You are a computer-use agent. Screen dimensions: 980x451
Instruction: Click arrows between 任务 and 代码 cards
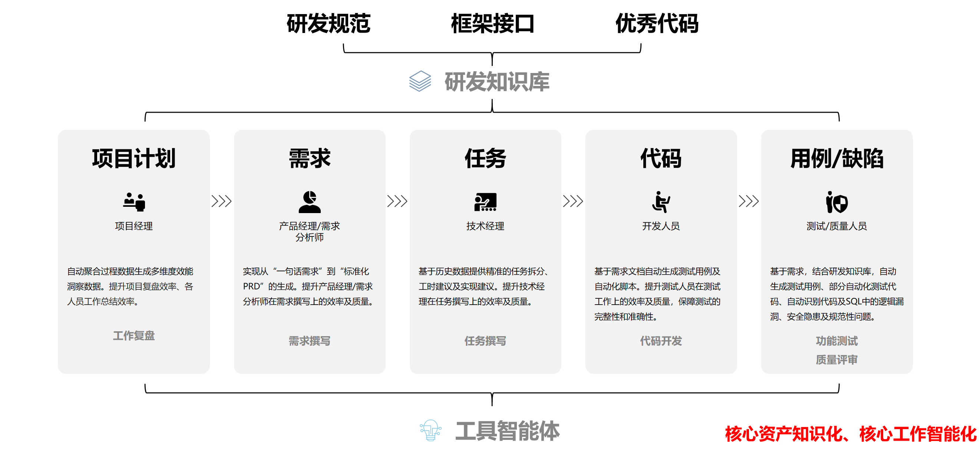pos(573,201)
